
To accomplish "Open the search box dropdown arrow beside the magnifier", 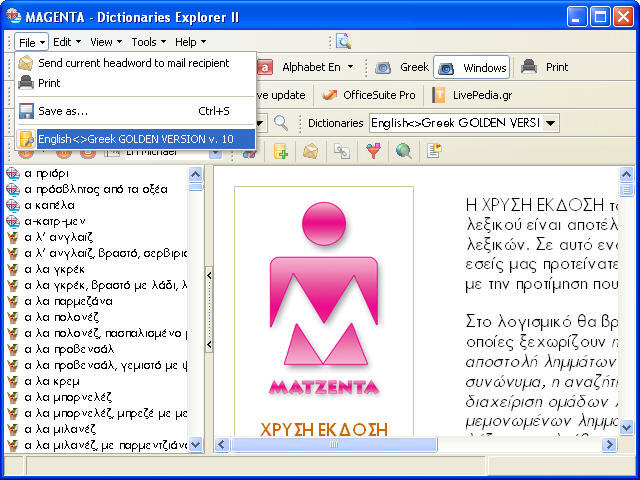I will click(x=260, y=123).
